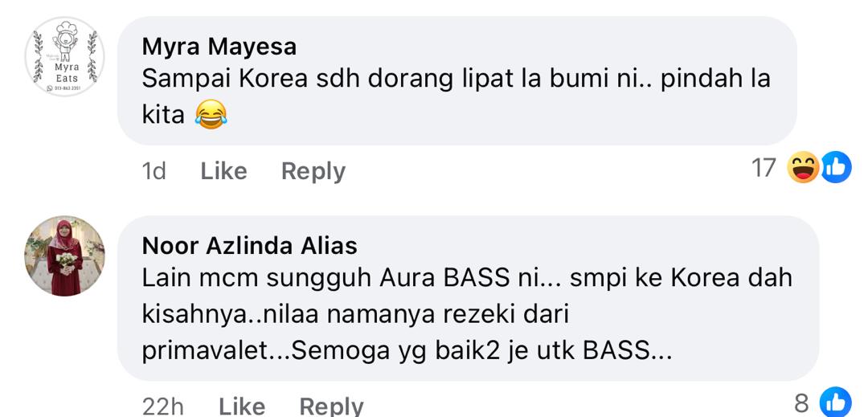This screenshot has width=868, height=417.
Task: Click the thumbs-up icon beside 8
Action: 835,402
